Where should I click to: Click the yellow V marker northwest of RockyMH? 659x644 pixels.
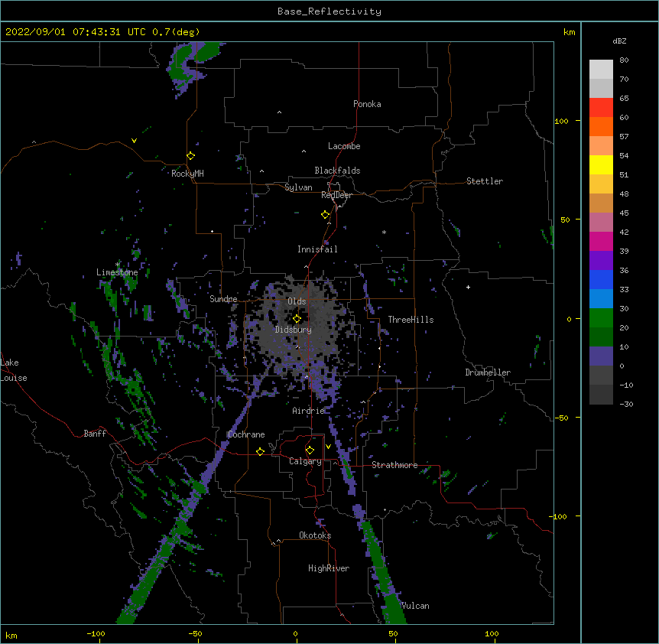click(x=134, y=141)
